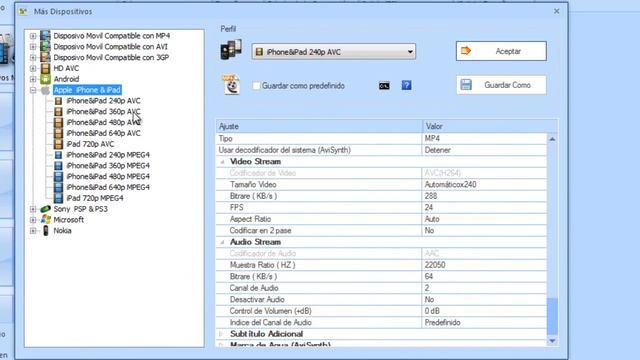Screen dimensions: 640x360
Task: Click the blue icon beside iPhone&iPad 640p MPEG4
Action: [58, 187]
